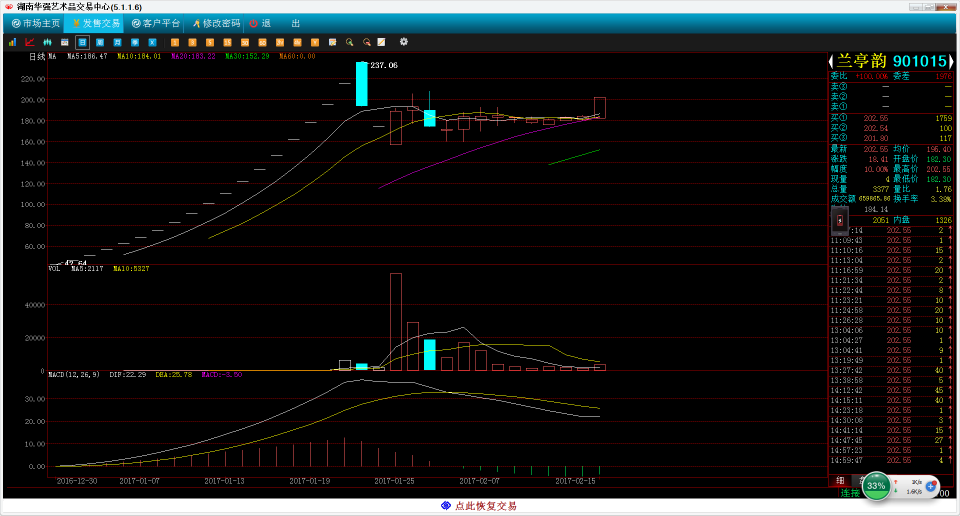Click the 点此恢复交易 restore trading link
The height and width of the screenshot is (516, 960).
(x=486, y=506)
